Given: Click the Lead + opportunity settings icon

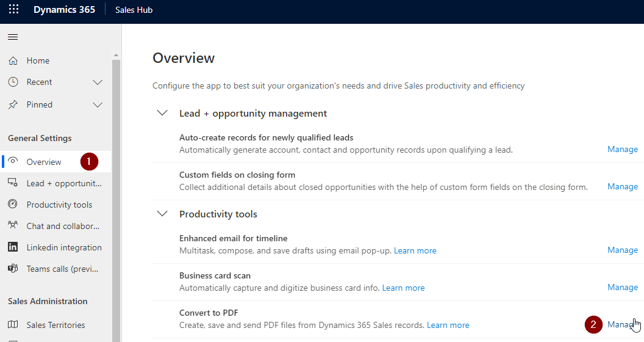Looking at the screenshot, I should point(13,183).
